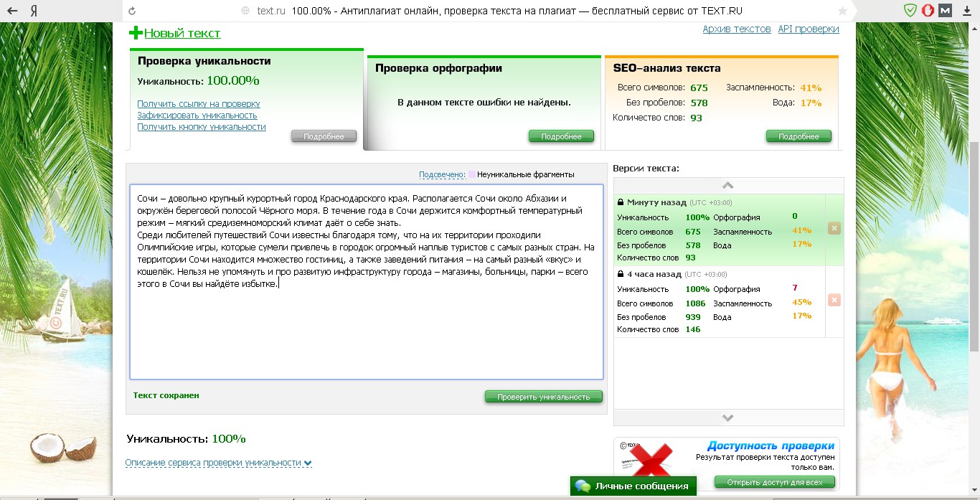Open Подробнее in spelling check panel
The height and width of the screenshot is (500, 980).
(x=561, y=136)
